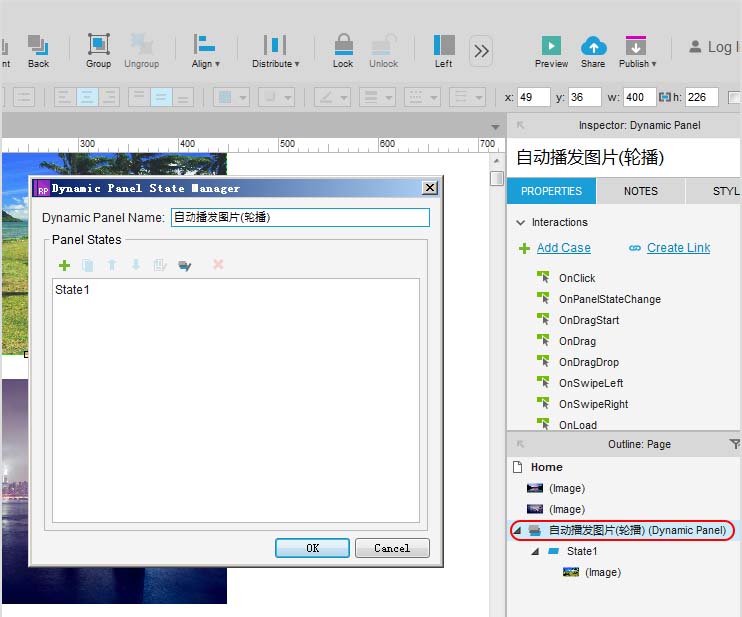
Task: Collapse the Interactions section
Action: point(521,222)
